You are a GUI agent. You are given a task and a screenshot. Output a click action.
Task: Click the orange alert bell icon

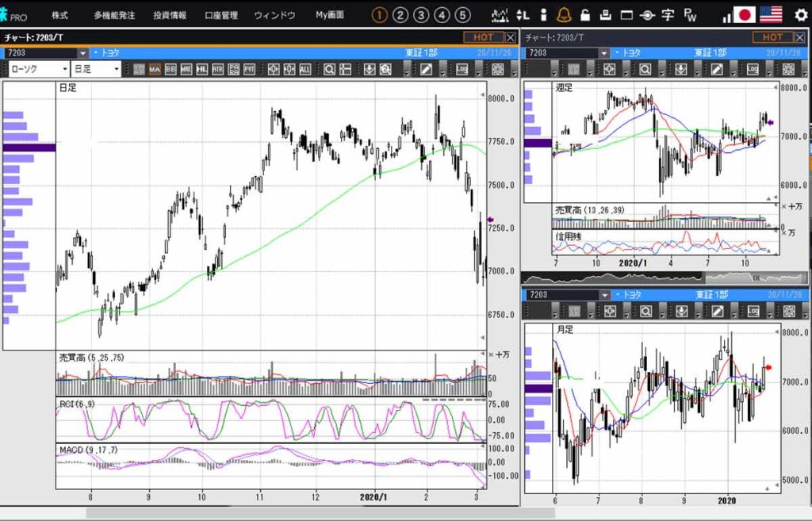[x=564, y=15]
